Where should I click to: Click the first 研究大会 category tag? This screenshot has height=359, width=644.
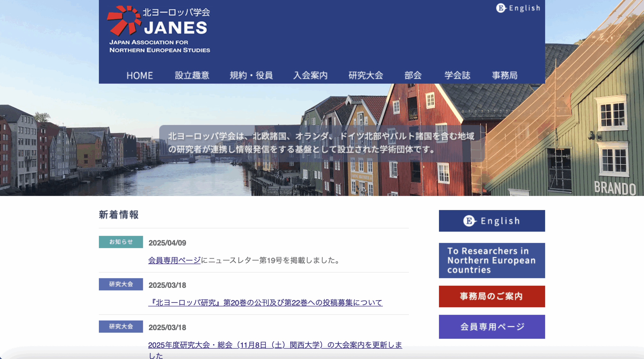(121, 284)
